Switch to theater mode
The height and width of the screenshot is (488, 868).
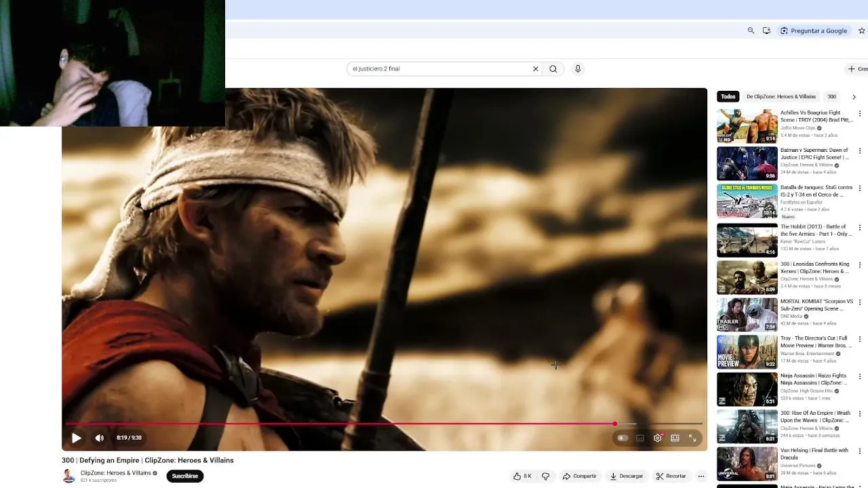(x=675, y=438)
